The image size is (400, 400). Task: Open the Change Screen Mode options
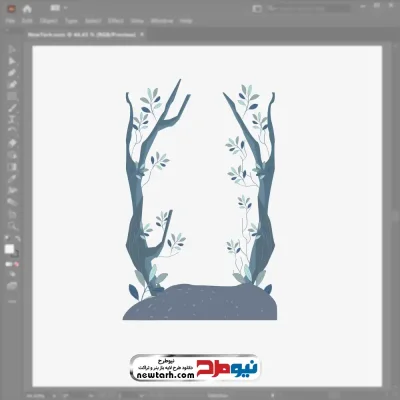coord(12,286)
